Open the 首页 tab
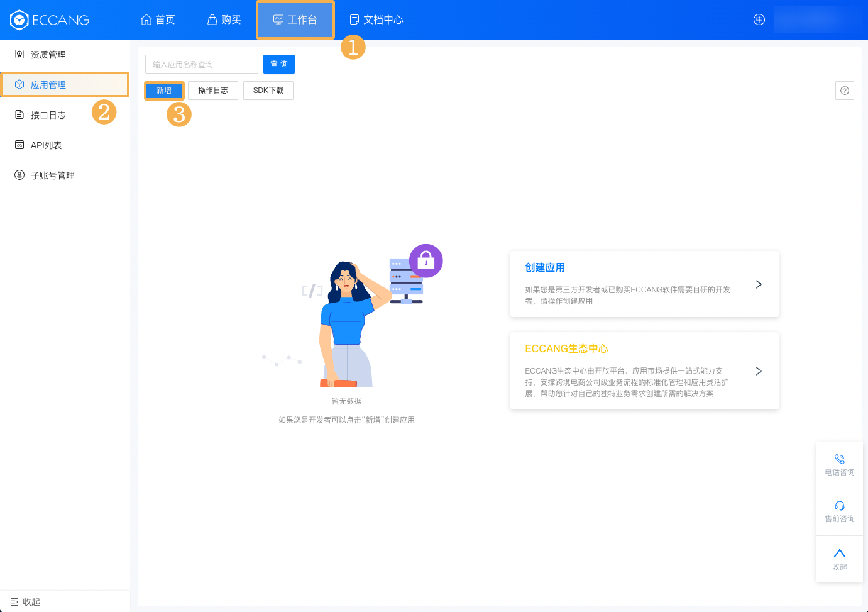Image resolution: width=868 pixels, height=612 pixels. (158, 20)
